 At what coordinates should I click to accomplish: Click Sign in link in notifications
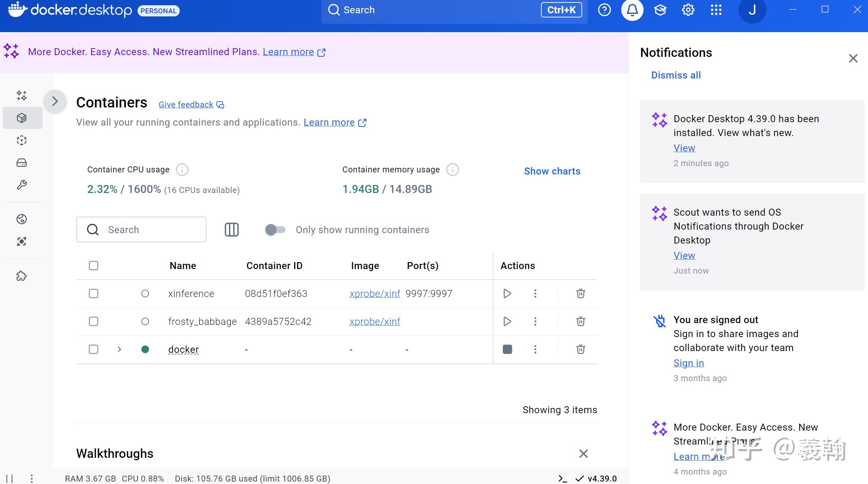689,363
